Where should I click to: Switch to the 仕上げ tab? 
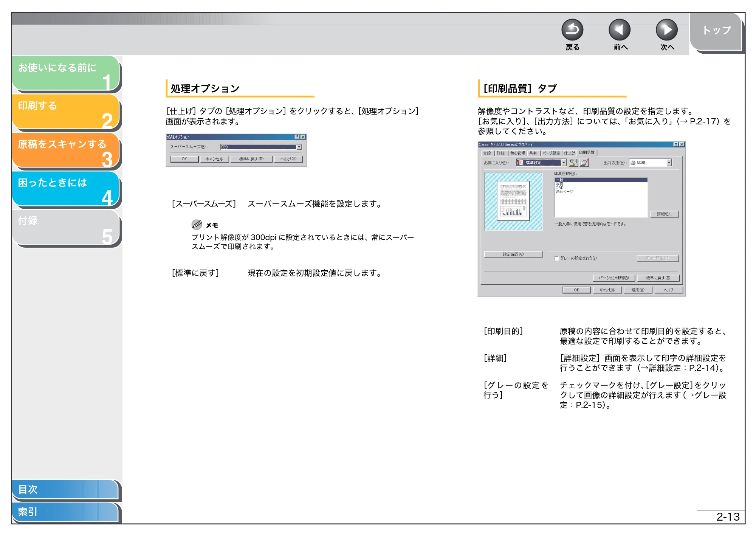[x=569, y=153]
